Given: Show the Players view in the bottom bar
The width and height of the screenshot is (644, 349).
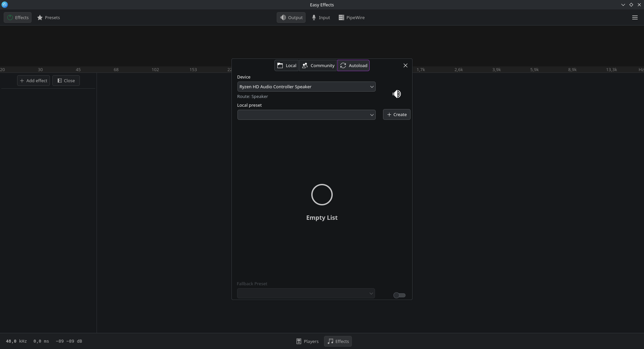Looking at the screenshot, I should (x=307, y=341).
